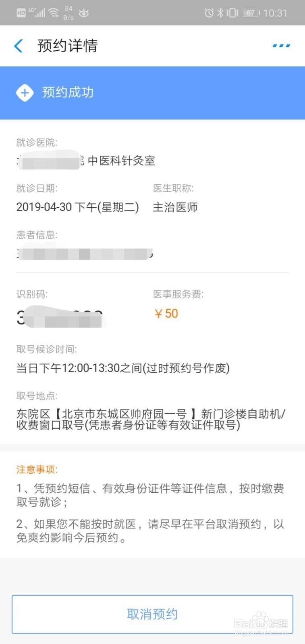Tap the vibrate mode status icon
This screenshot has height=644, width=305.
click(232, 13)
